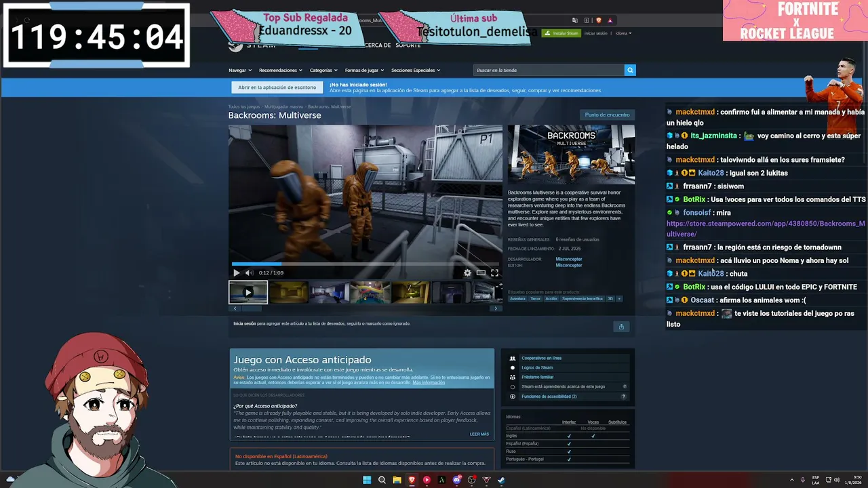Viewport: 868px width, 488px height.
Task: Click the volume icon in the system tray
Action: point(838,480)
